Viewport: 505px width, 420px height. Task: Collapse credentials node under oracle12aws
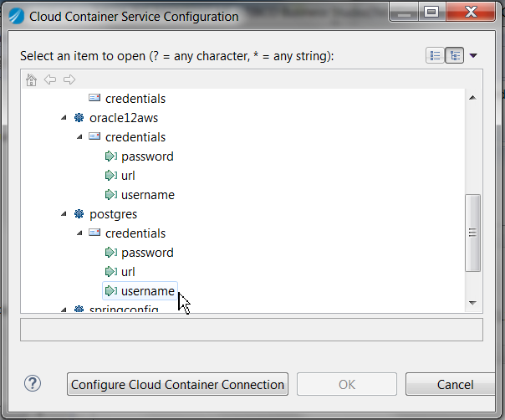coord(79,137)
